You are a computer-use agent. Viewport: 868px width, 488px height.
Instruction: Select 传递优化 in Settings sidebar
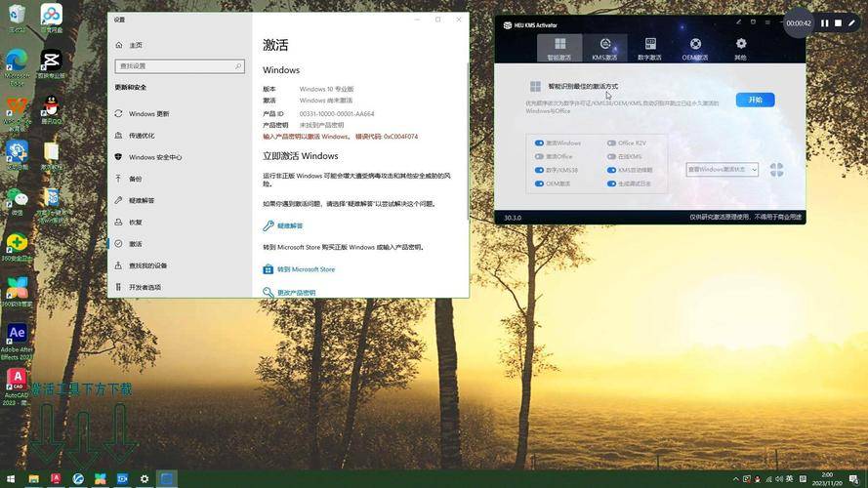[x=180, y=135]
